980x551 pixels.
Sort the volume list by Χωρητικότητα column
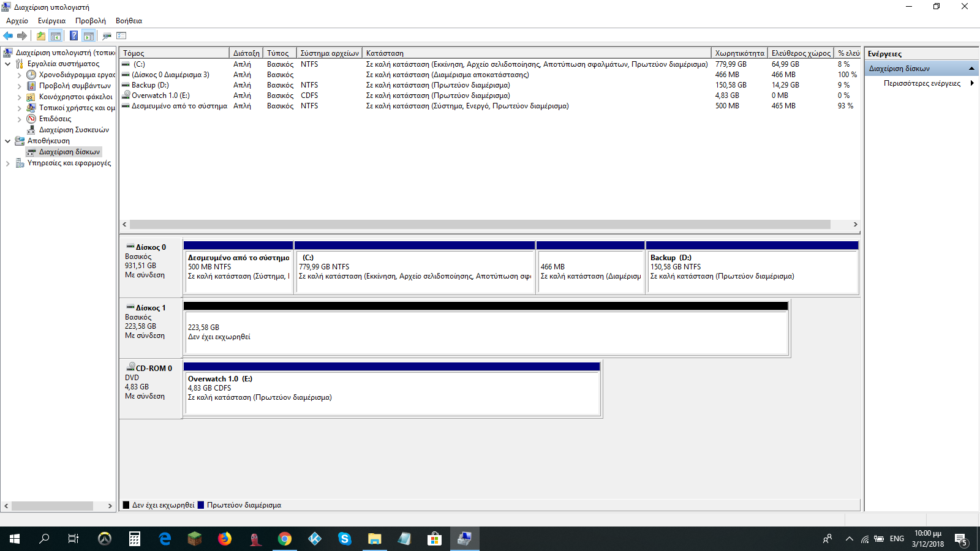tap(739, 53)
